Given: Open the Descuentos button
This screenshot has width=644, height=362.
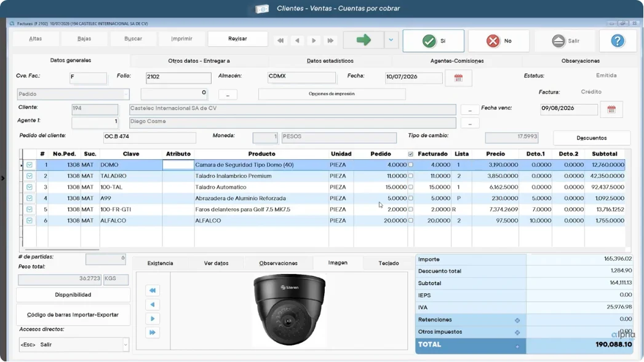Looking at the screenshot, I should [592, 138].
